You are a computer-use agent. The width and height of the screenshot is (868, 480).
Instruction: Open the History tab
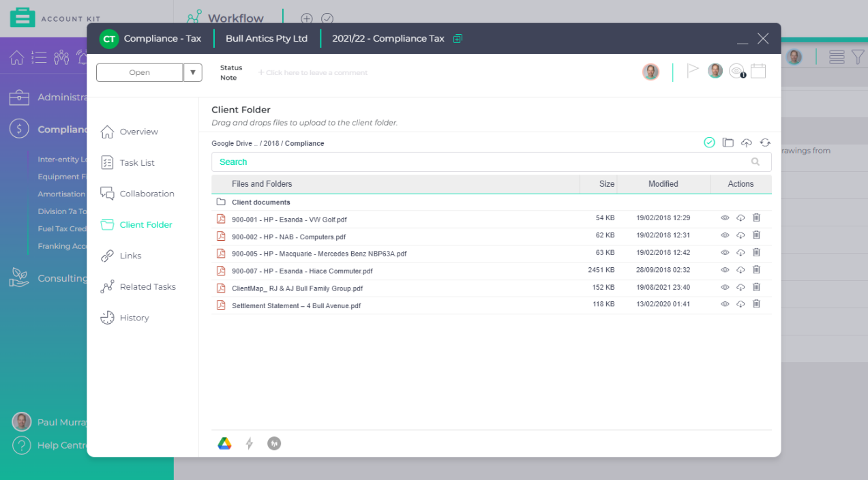click(124, 318)
